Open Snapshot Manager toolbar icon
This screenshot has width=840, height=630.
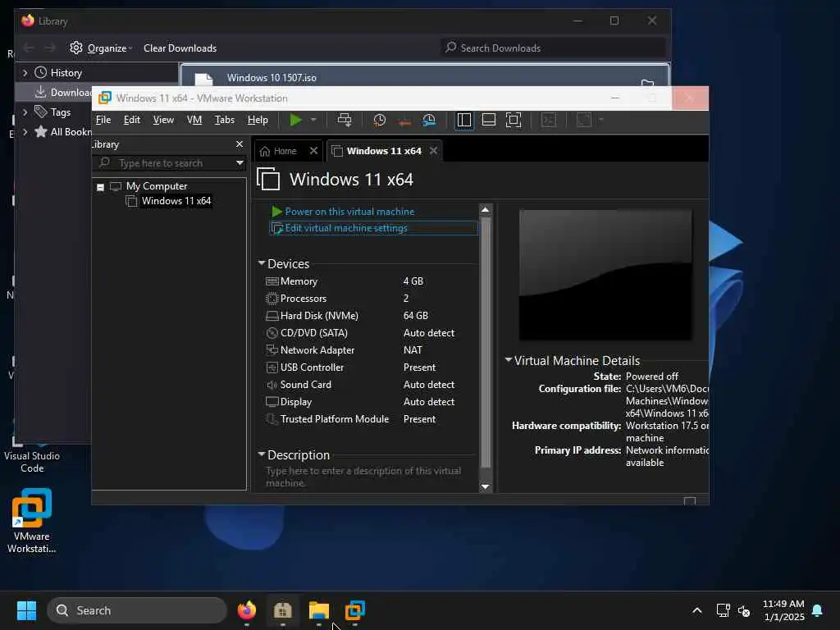[x=429, y=120]
